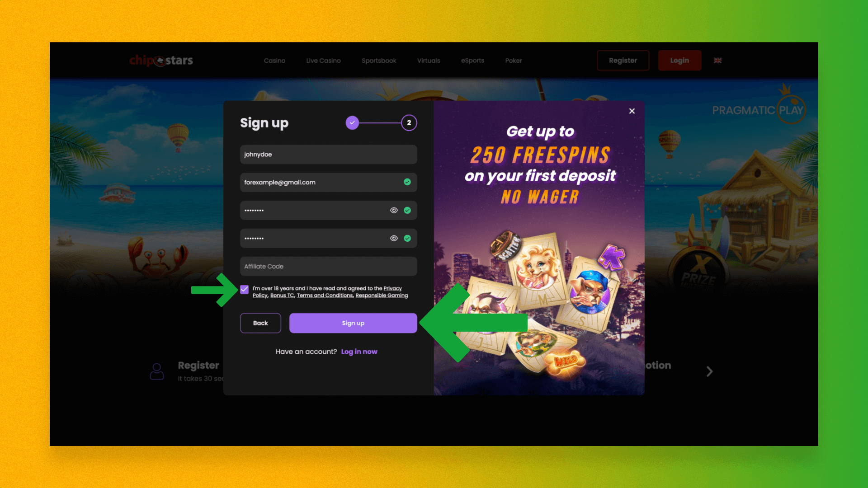Select the Sportsbook tab
Image resolution: width=868 pixels, height=488 pixels.
379,60
